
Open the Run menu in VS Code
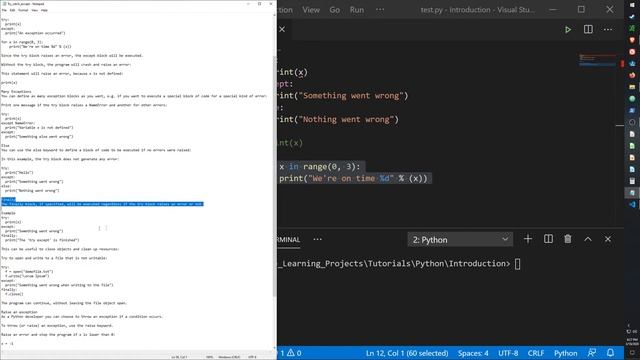pyautogui.click(x=357, y=10)
